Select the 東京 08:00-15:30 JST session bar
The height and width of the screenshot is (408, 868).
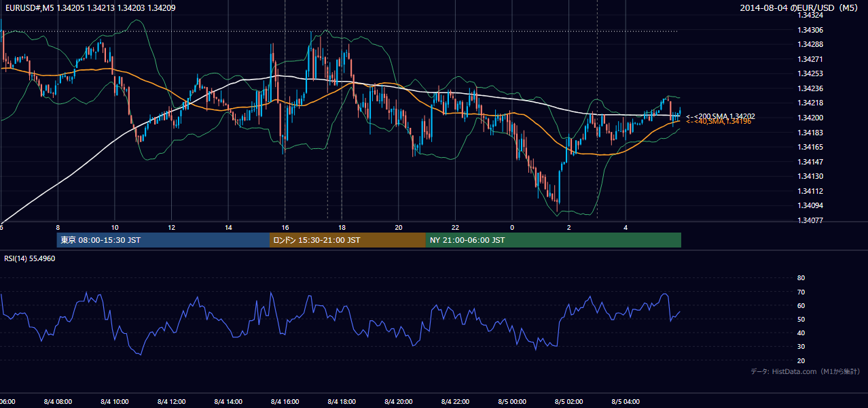163,240
